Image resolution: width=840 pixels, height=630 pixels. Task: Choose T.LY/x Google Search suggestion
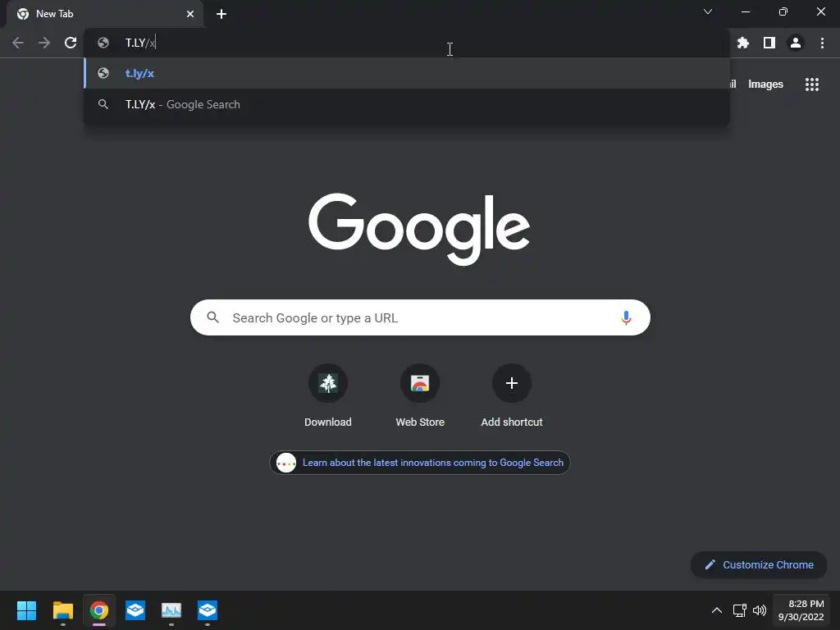pyautogui.click(x=407, y=104)
